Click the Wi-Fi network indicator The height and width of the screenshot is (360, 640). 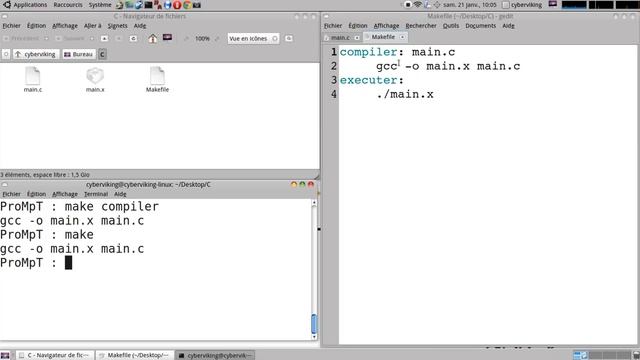[x=418, y=5]
